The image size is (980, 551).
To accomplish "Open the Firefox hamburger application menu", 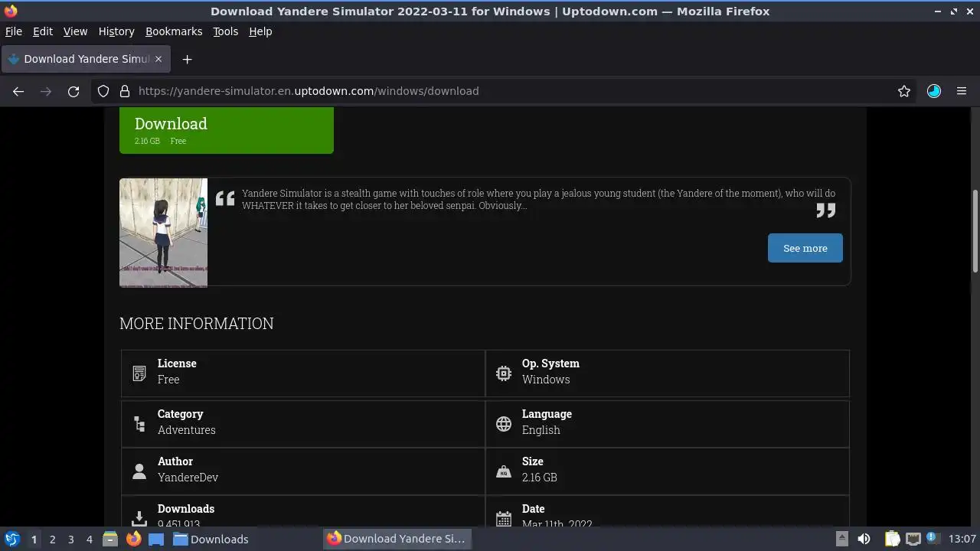I will point(962,91).
